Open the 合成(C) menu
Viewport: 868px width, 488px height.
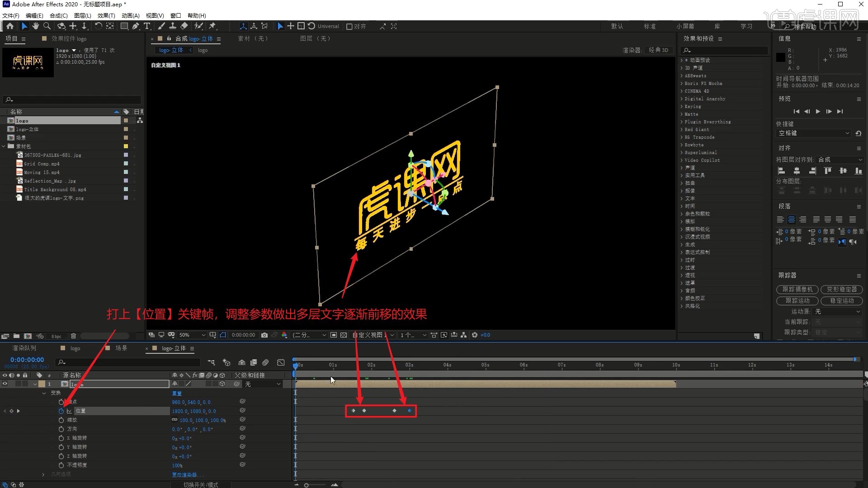tap(59, 16)
